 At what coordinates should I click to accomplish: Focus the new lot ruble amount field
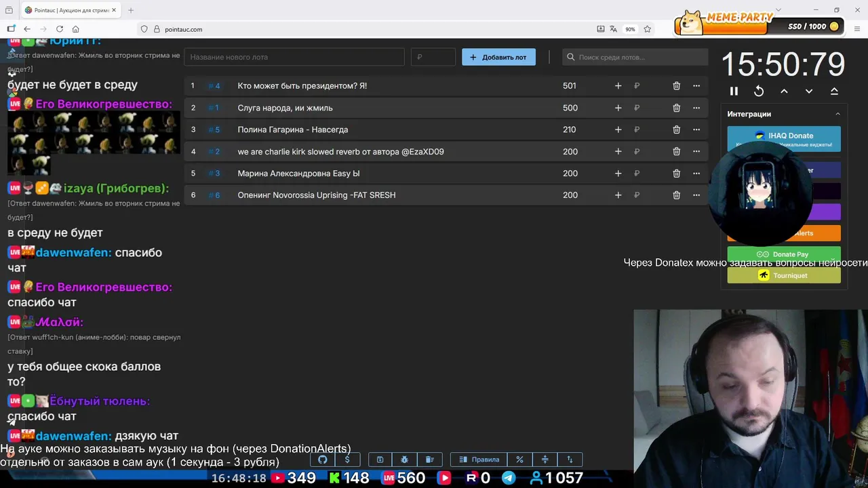pyautogui.click(x=433, y=57)
